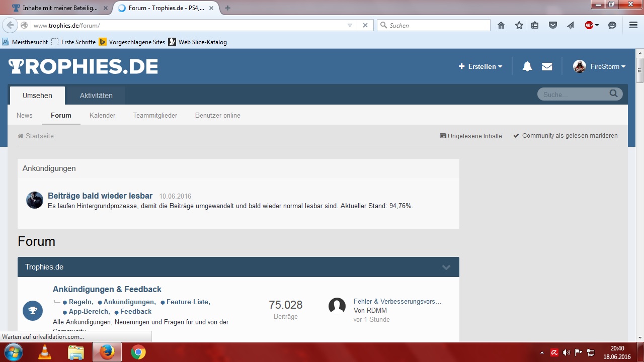Open the Feedback subforum link
Image resolution: width=644 pixels, height=362 pixels.
[136, 311]
